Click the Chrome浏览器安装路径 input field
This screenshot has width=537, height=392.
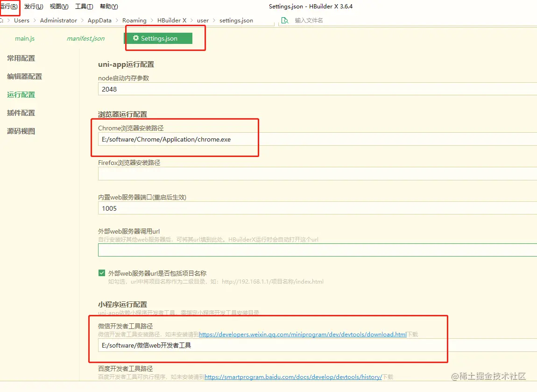[x=318, y=139]
